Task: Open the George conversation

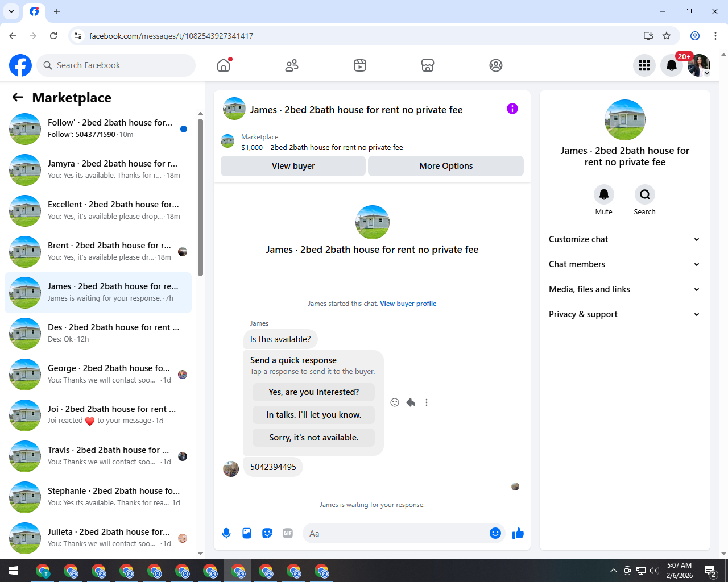Action: coord(98,375)
